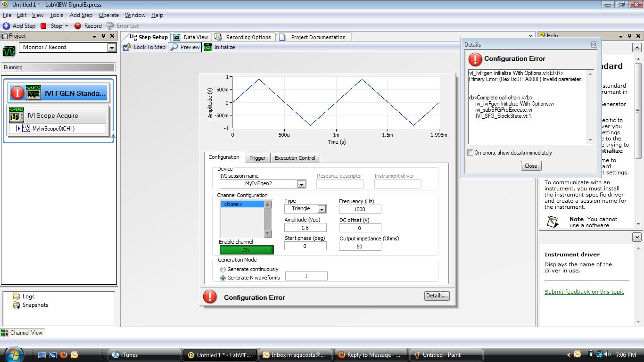The width and height of the screenshot is (644, 362).
Task: Click the Output impedance (Ohms) field
Action: tap(360, 246)
